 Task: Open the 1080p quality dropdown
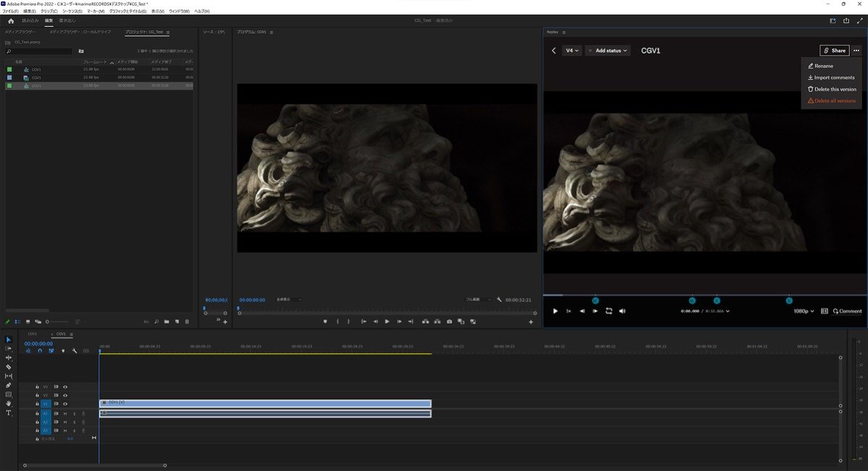[804, 311]
